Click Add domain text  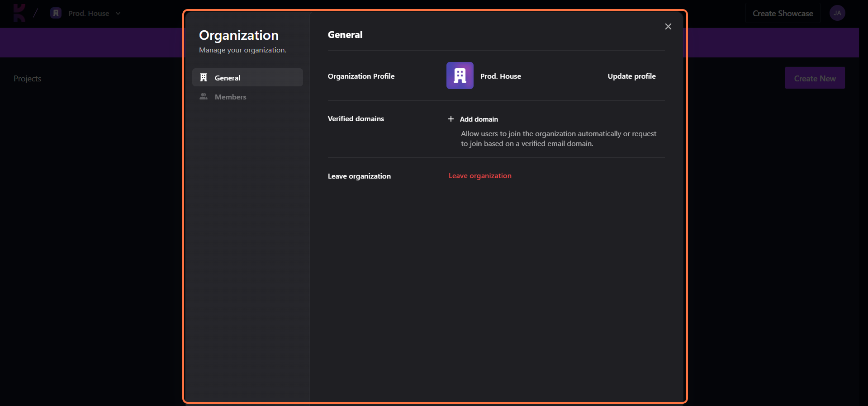479,119
